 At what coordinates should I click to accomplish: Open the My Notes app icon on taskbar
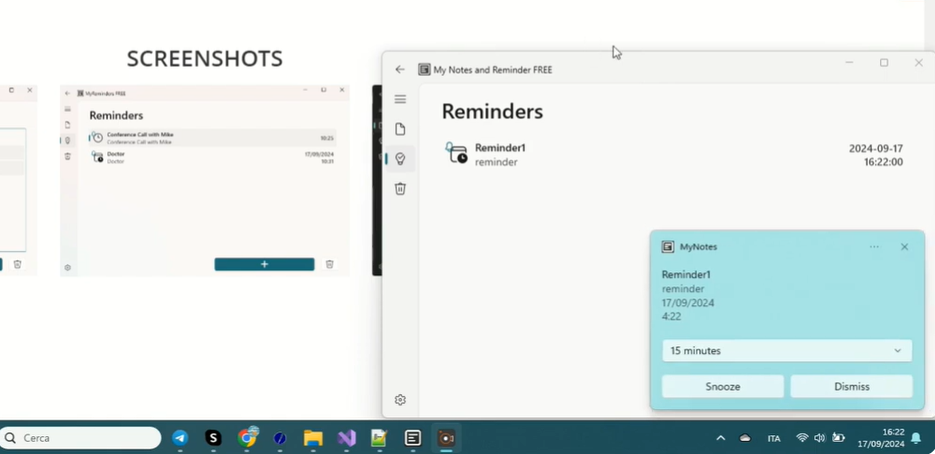click(x=413, y=438)
